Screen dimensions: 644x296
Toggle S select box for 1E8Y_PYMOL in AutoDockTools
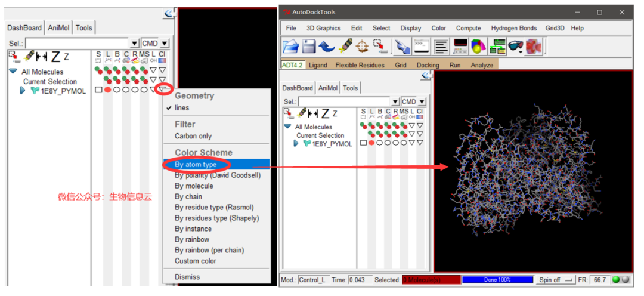tap(363, 143)
